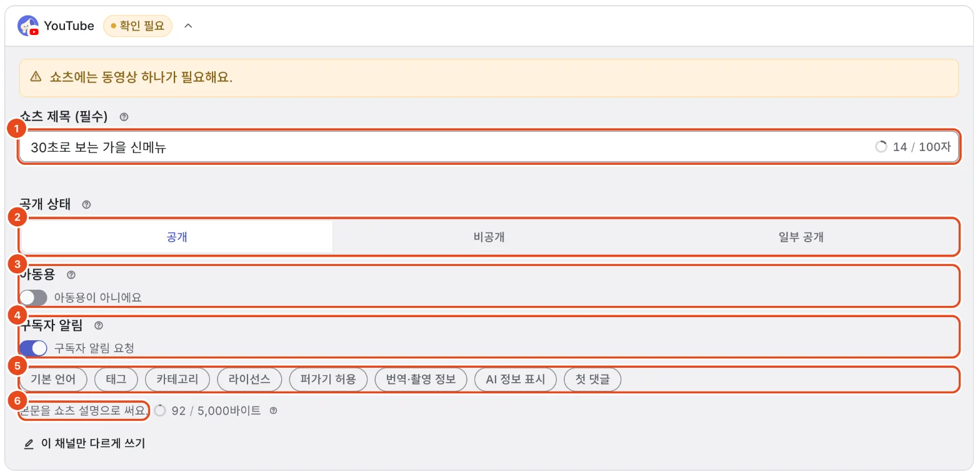Viewport: 980px width, 472px height.
Task: Open help icon next to 아동용
Action: (71, 275)
